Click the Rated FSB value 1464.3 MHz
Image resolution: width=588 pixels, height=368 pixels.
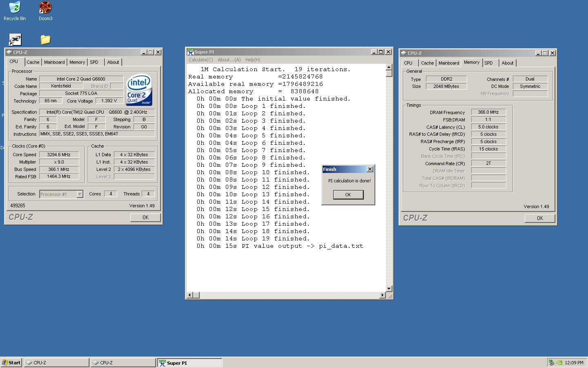(59, 177)
